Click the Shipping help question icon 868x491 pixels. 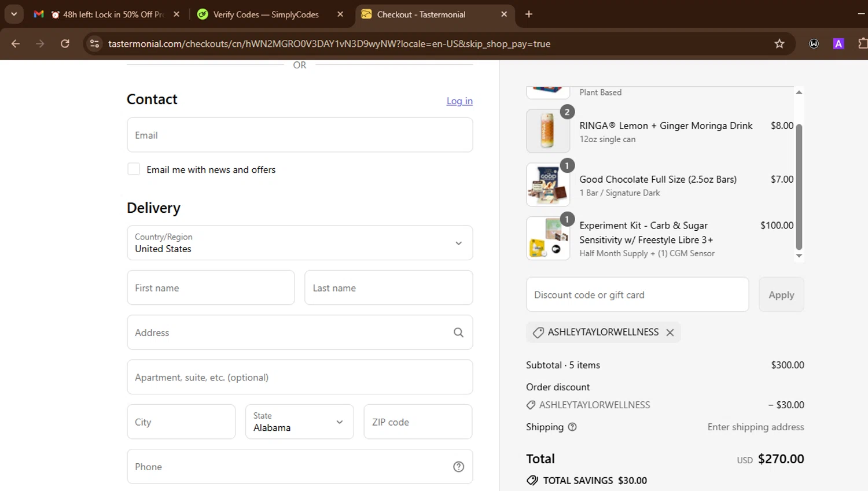coord(572,427)
